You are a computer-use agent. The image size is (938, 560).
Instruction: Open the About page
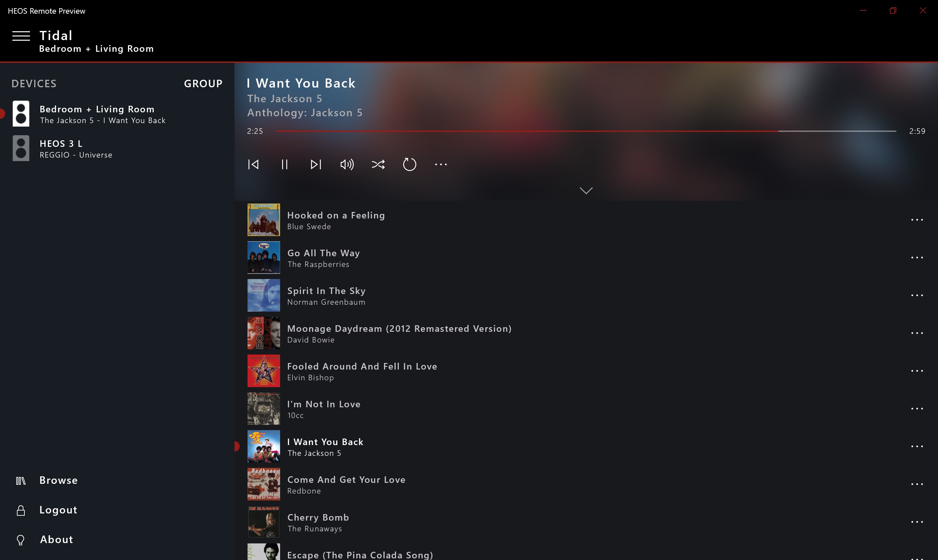56,539
